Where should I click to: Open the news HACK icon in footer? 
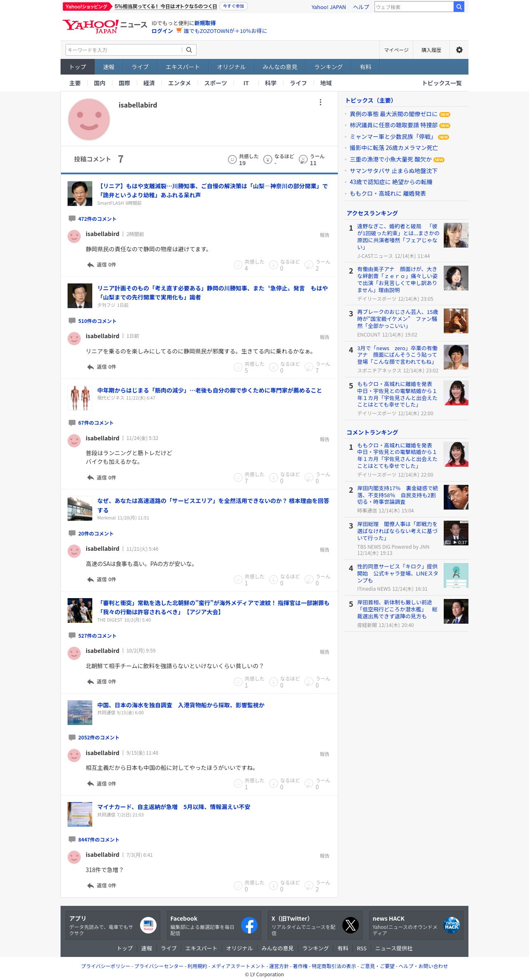coord(452,925)
